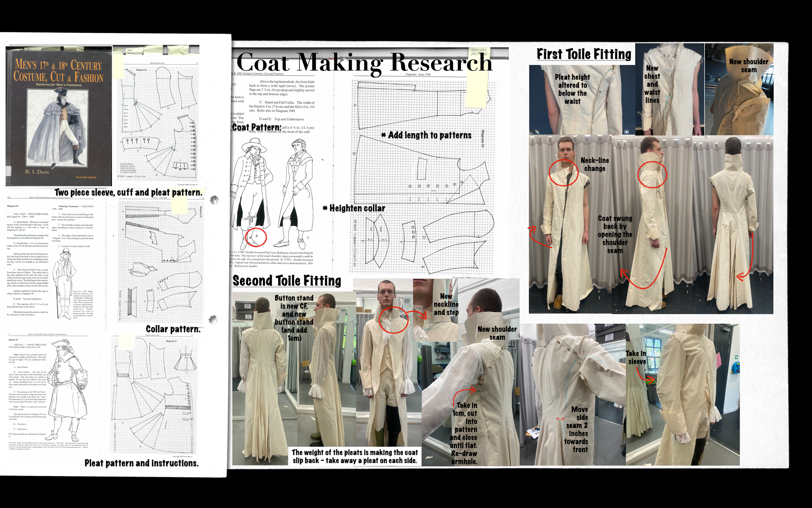Click the "Heighten collar" note
Image resolution: width=812 pixels, height=508 pixels.
(x=354, y=208)
